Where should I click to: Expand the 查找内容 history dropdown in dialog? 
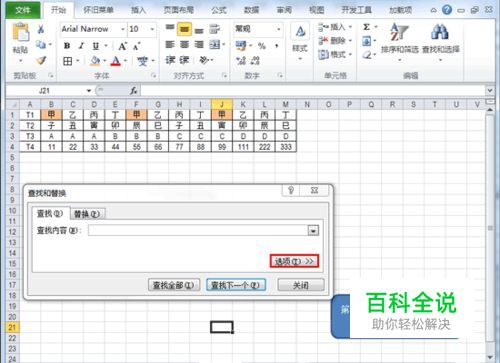click(x=313, y=230)
